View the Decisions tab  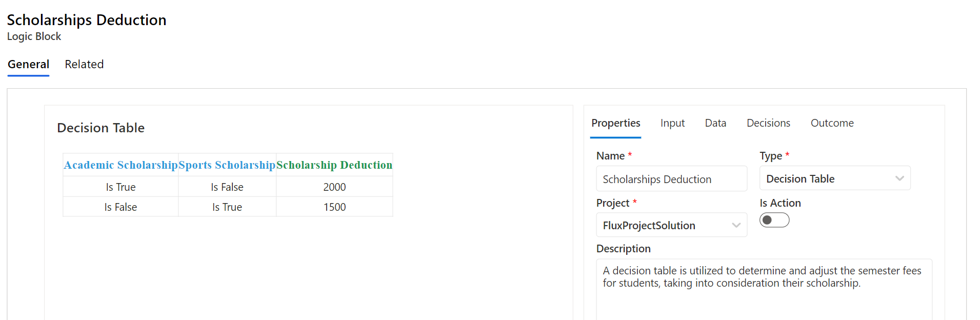(x=768, y=123)
